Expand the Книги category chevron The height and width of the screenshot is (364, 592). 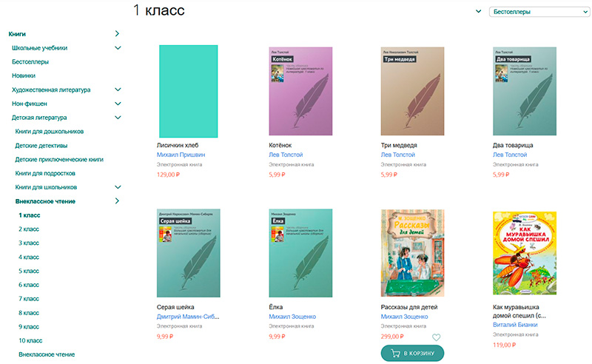pyautogui.click(x=118, y=34)
